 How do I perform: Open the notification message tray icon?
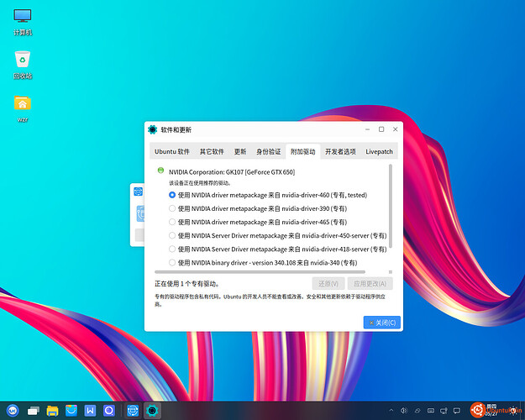457,410
